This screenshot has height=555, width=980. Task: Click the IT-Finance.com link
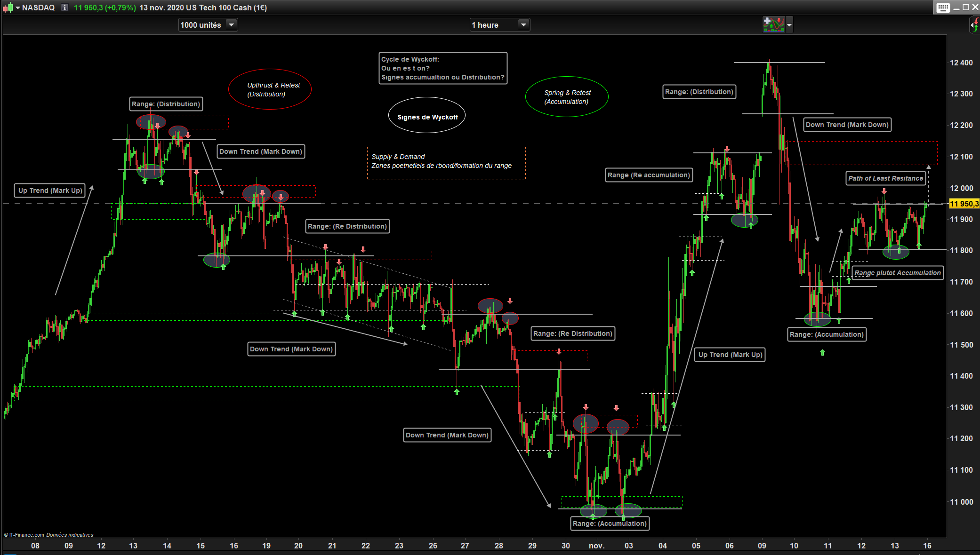pos(26,535)
